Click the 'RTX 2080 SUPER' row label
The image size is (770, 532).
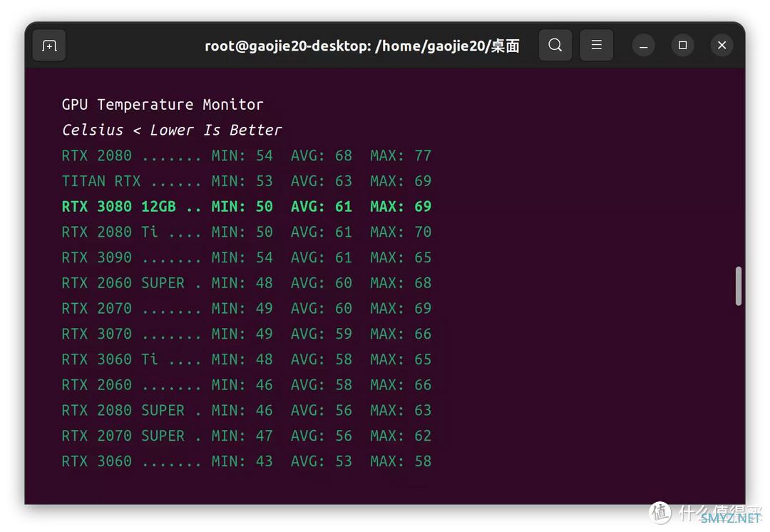coord(123,411)
